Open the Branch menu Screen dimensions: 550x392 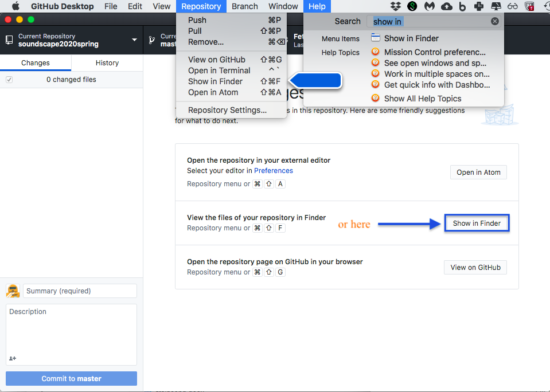[245, 6]
